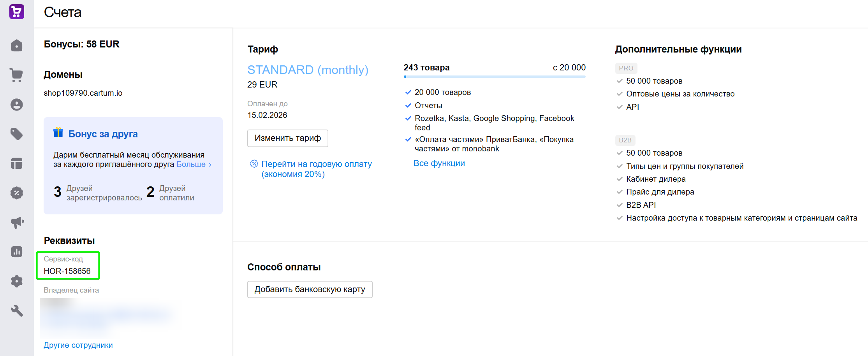Image resolution: width=868 pixels, height=356 pixels.
Task: Open the orders cart icon in sidebar
Action: 17,75
